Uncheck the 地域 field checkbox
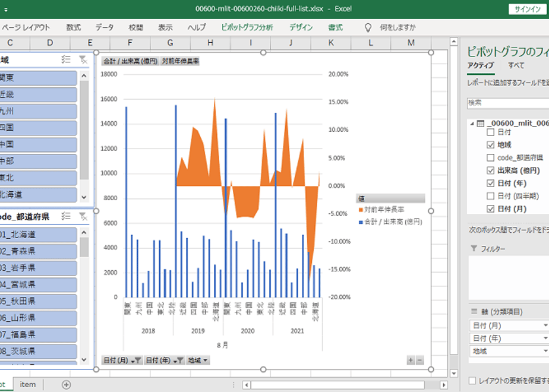 [x=491, y=145]
